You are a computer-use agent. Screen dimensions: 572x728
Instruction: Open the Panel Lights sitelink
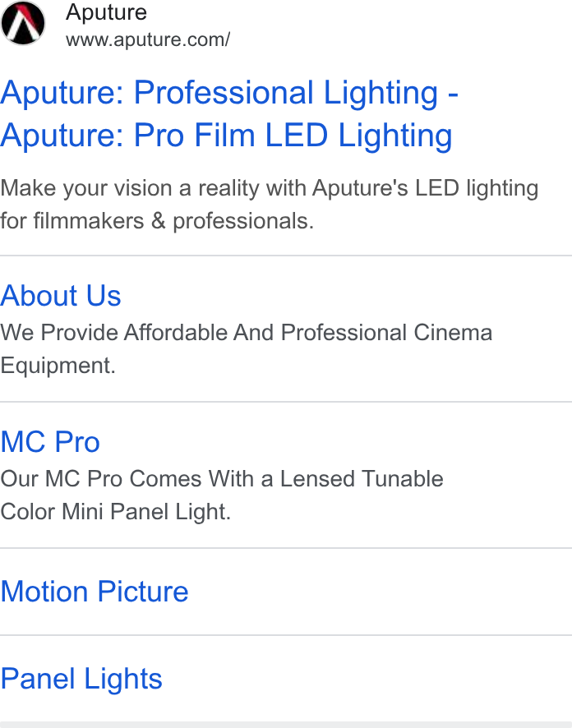click(81, 679)
